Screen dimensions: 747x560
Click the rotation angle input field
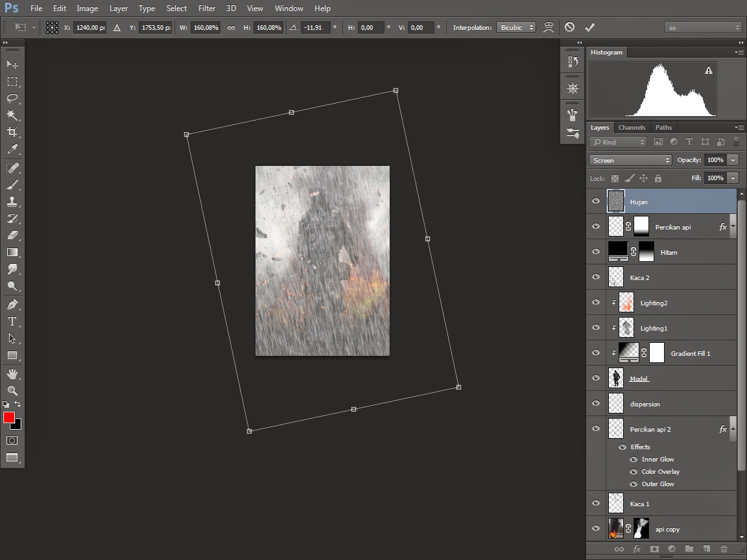coord(315,28)
